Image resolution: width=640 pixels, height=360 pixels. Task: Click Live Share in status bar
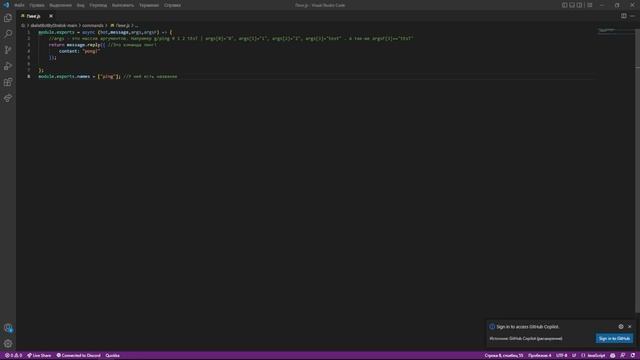pyautogui.click(x=39, y=356)
